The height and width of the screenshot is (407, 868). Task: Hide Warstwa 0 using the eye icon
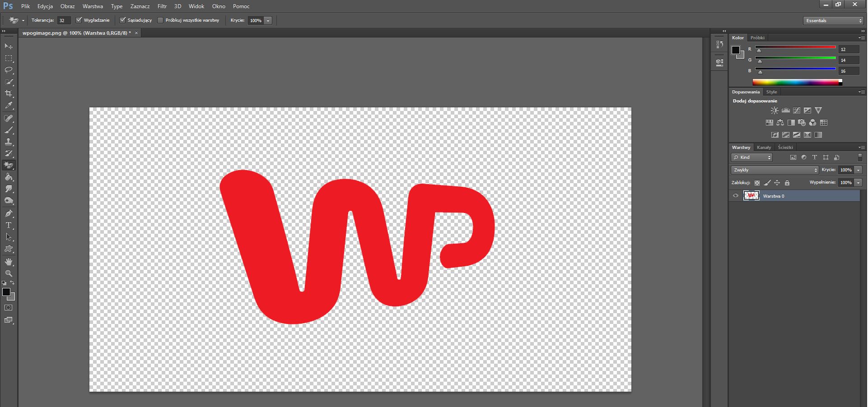[x=736, y=196]
